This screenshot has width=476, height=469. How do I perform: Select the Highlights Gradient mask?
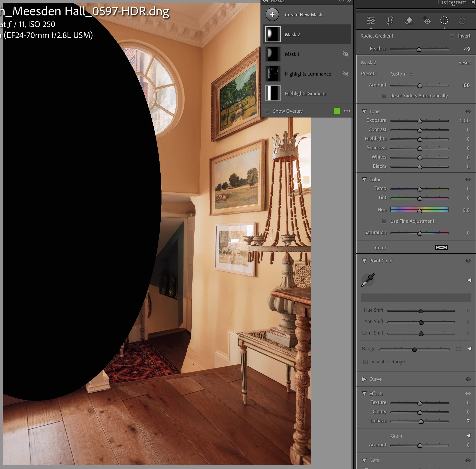point(305,93)
